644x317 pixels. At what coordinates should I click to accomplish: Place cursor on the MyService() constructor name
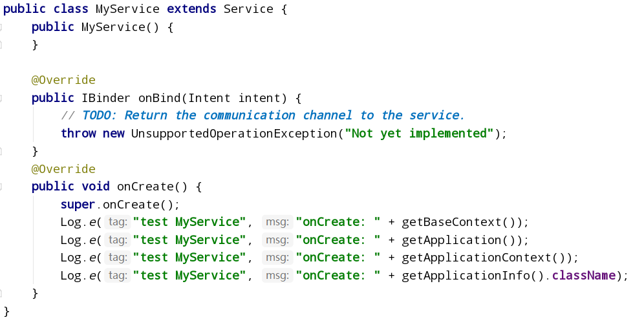pyautogui.click(x=120, y=27)
